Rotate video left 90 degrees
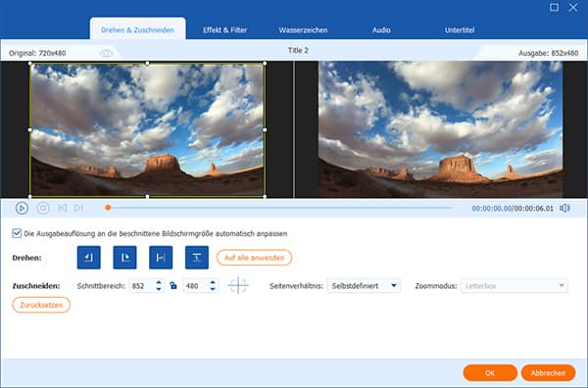This screenshot has width=588, height=388. 89,258
